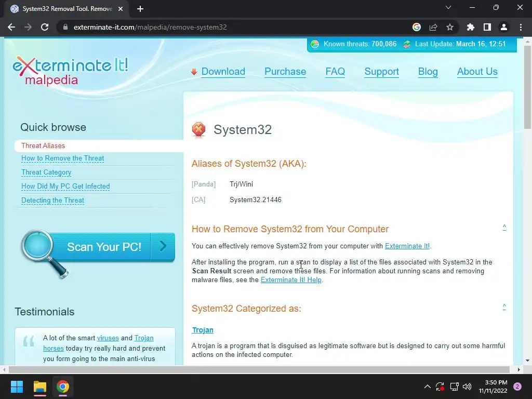Bookmark this page with the star
Viewport: 532px width, 399px height.
click(x=450, y=27)
